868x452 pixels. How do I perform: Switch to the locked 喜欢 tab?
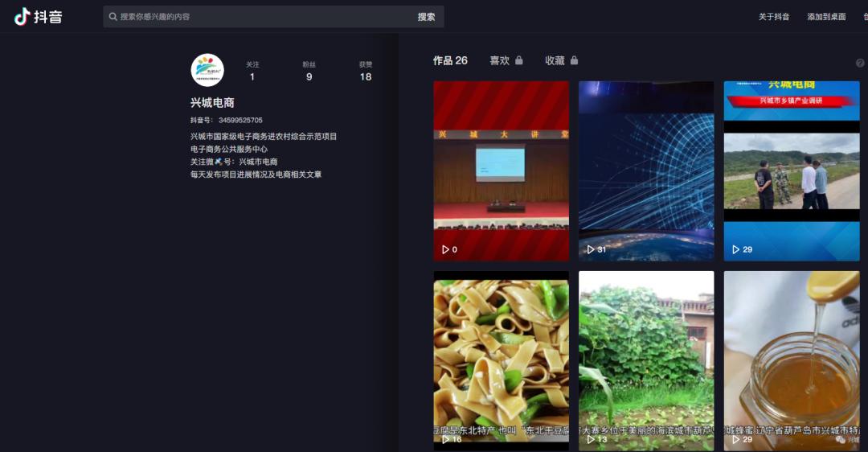click(x=506, y=60)
